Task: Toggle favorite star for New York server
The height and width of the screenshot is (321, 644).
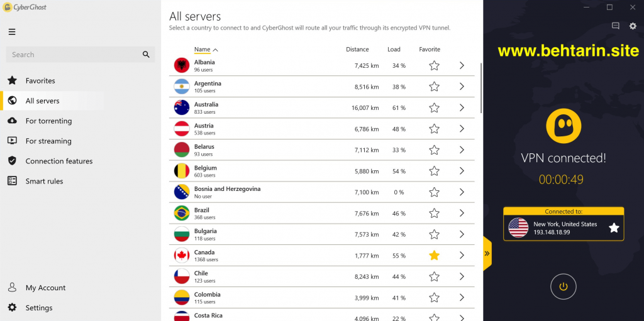Action: tap(614, 228)
